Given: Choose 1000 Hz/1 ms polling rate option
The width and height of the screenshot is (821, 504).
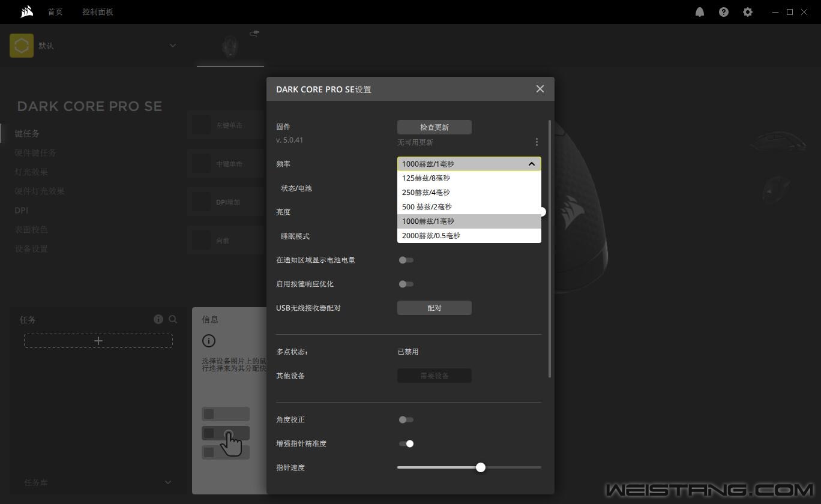Looking at the screenshot, I should [x=469, y=221].
